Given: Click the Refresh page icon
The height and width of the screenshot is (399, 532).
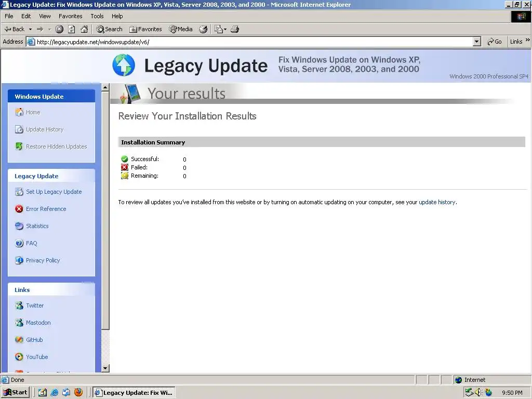Looking at the screenshot, I should 72,29.
